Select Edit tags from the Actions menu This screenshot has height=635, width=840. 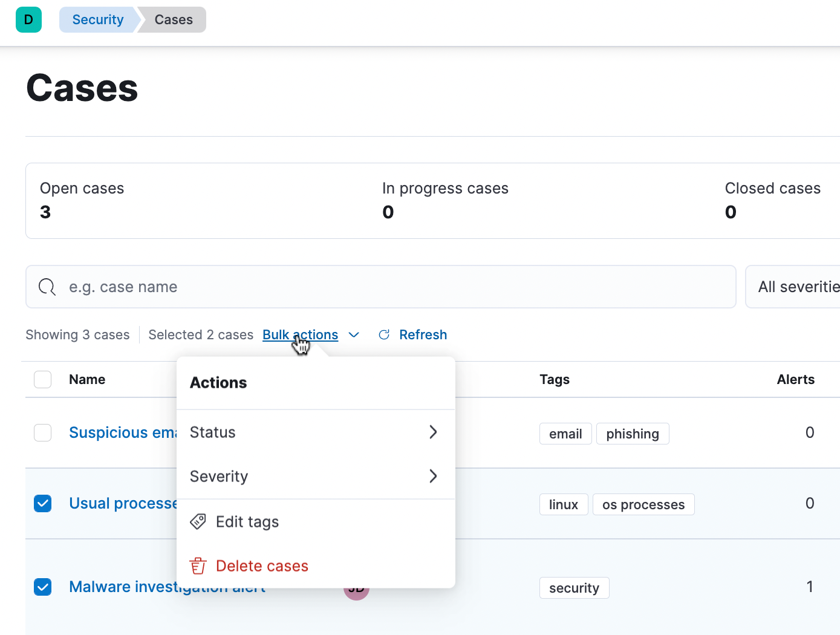tap(247, 521)
